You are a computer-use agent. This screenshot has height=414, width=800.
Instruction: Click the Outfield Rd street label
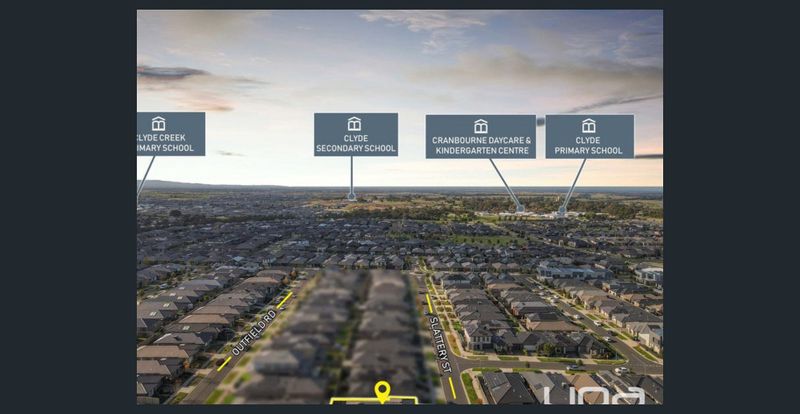253,333
